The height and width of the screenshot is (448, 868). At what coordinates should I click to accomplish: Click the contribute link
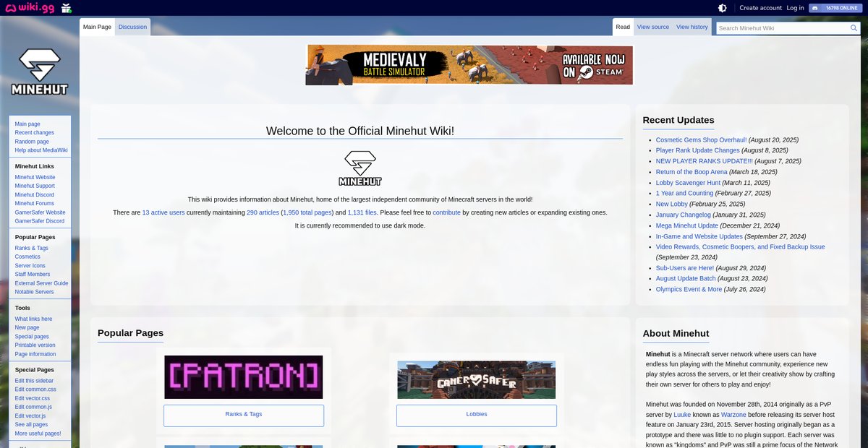pyautogui.click(x=446, y=212)
